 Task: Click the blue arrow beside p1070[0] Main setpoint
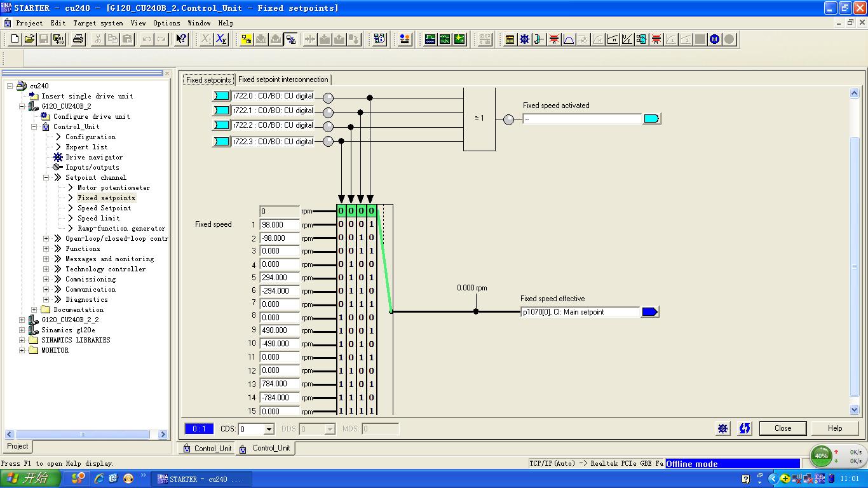pos(650,312)
